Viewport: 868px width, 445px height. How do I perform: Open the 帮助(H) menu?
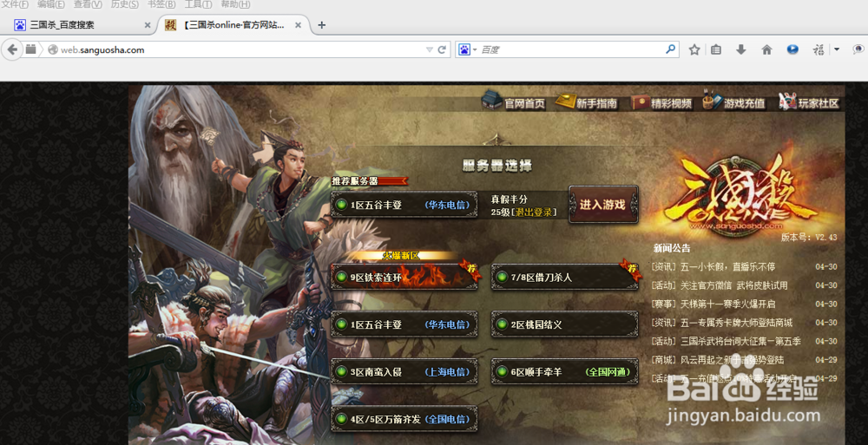[x=235, y=4]
